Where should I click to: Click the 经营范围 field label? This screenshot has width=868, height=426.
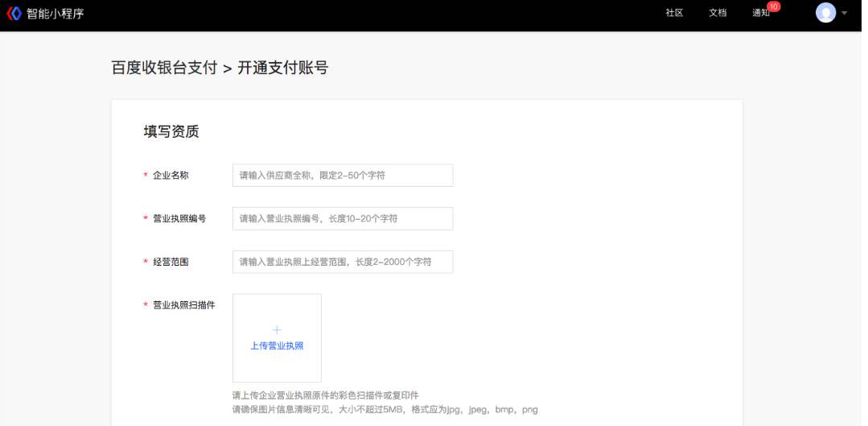click(171, 262)
